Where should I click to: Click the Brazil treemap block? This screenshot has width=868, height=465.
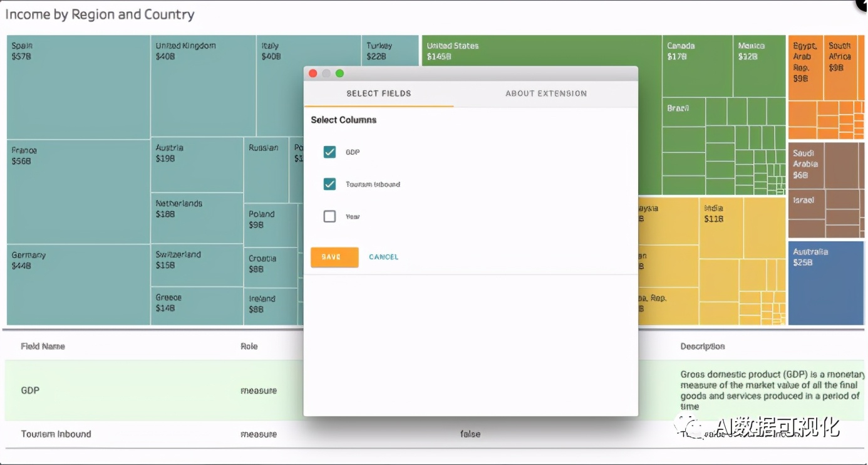[x=684, y=112]
